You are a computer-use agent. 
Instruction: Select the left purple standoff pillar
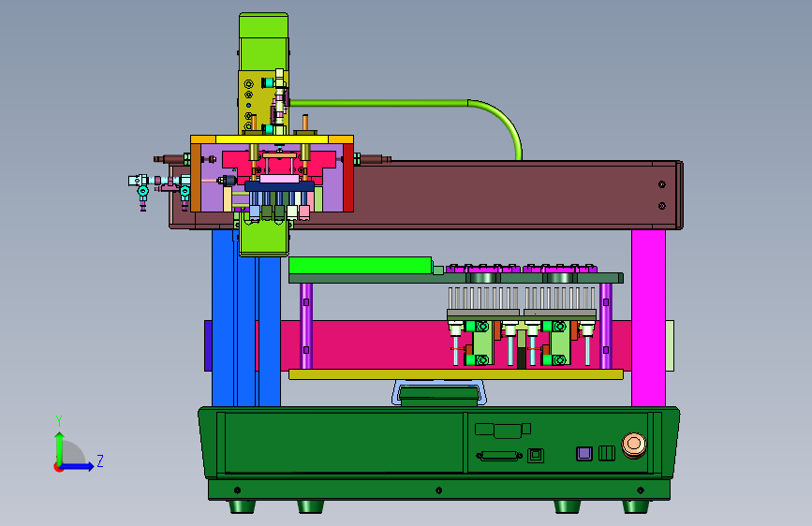(x=306, y=326)
